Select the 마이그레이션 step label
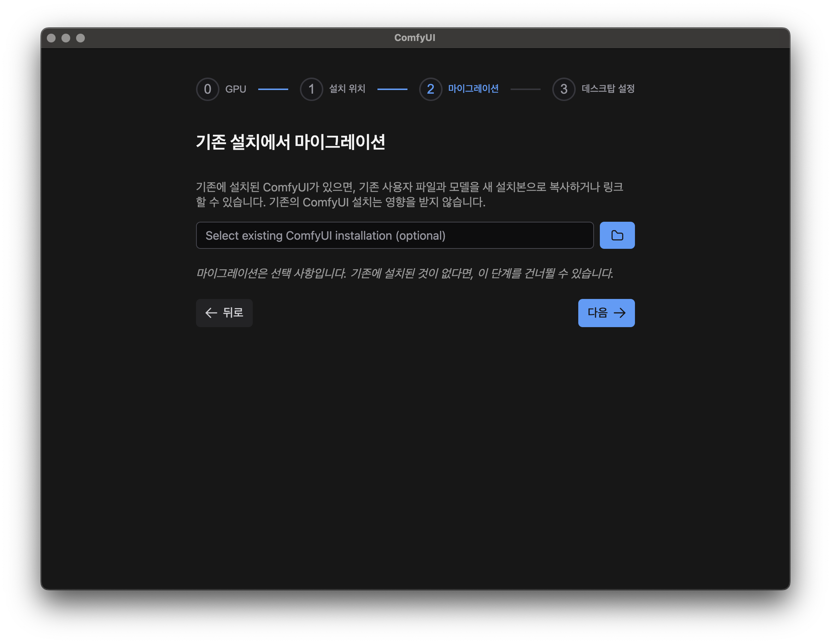Viewport: 831px width, 644px height. point(473,89)
